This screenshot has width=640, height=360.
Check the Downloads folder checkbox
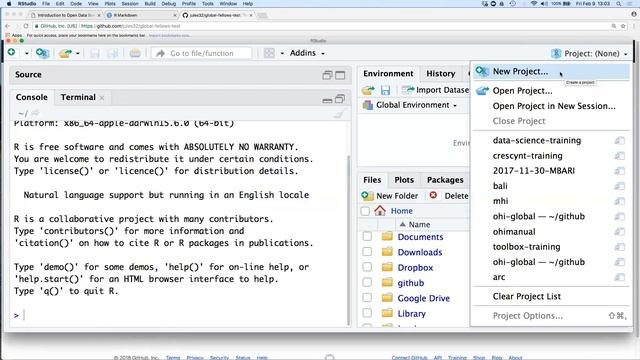[367, 251]
